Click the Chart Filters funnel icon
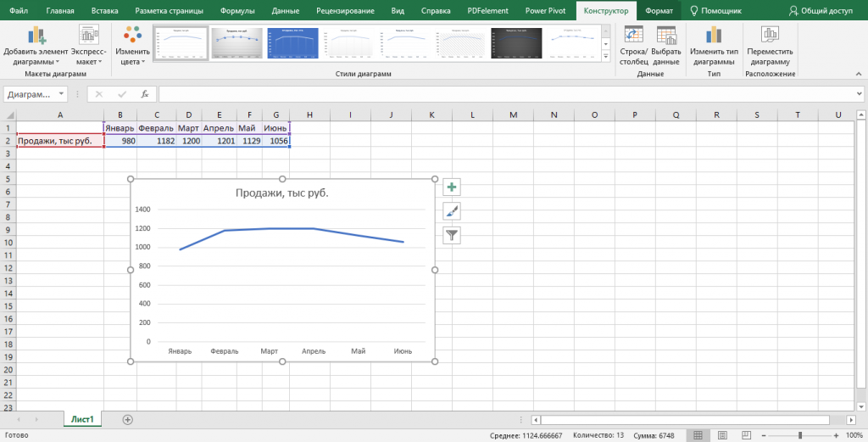The width and height of the screenshot is (868, 442). coord(452,235)
